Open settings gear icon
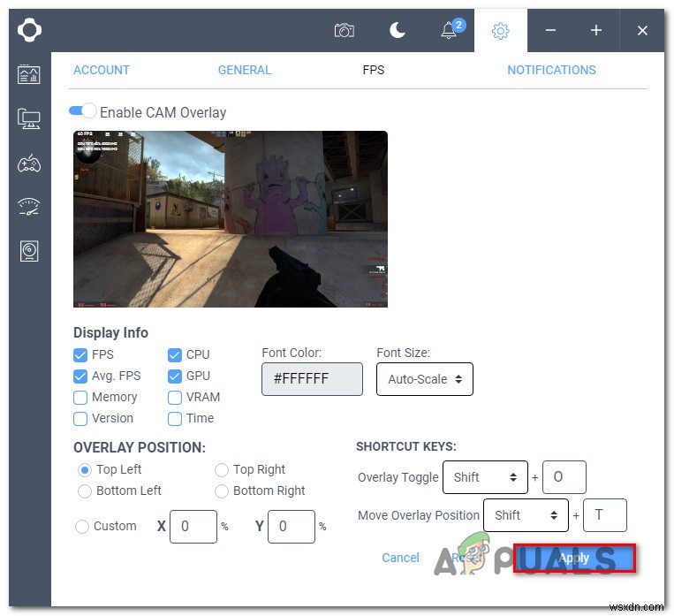Screen dimensions: 674x616 (500, 31)
